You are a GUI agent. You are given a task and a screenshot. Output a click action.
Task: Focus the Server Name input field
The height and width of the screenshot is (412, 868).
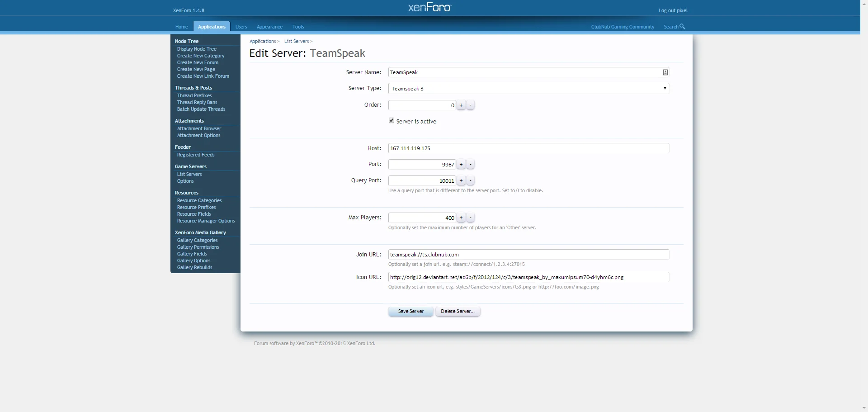click(x=528, y=72)
